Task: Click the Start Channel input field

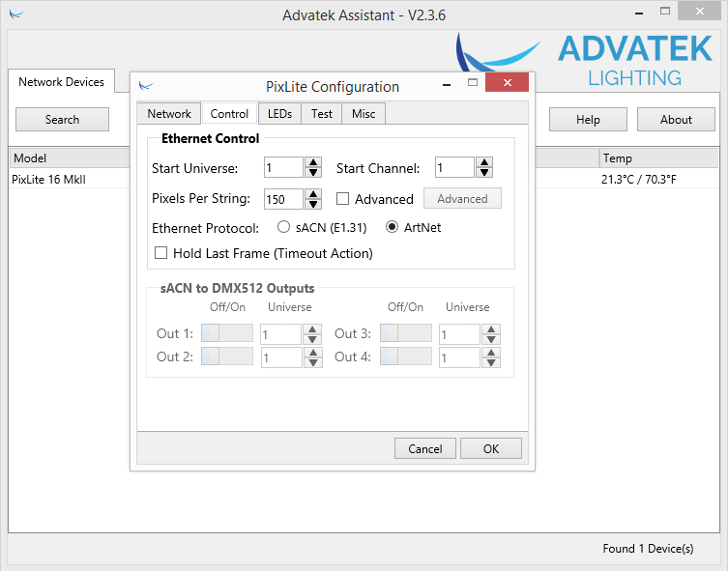Action: tap(454, 167)
